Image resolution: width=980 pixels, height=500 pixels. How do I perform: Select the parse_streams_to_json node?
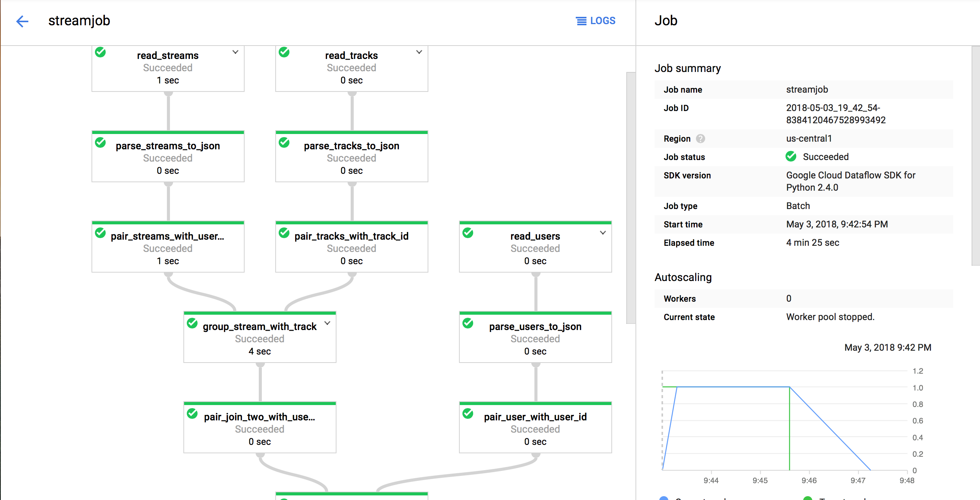tap(168, 157)
